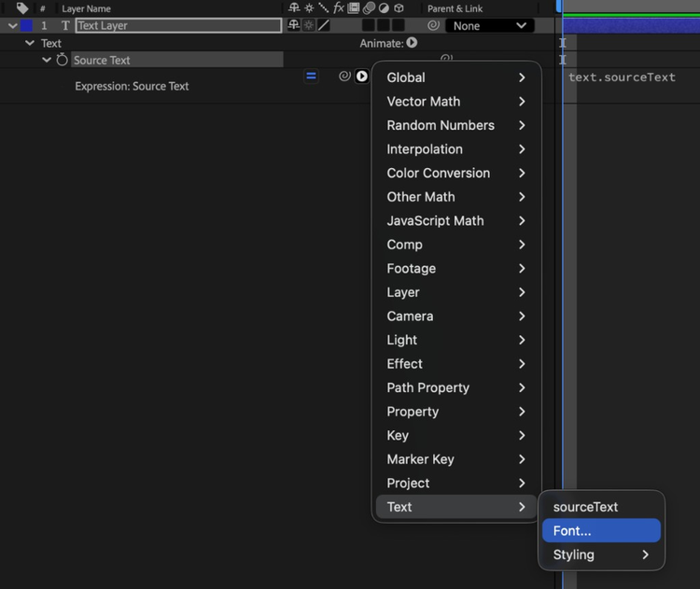Toggle the 3D Layer box on Text Layer
Viewport: 700px width, 589px height.
[399, 25]
